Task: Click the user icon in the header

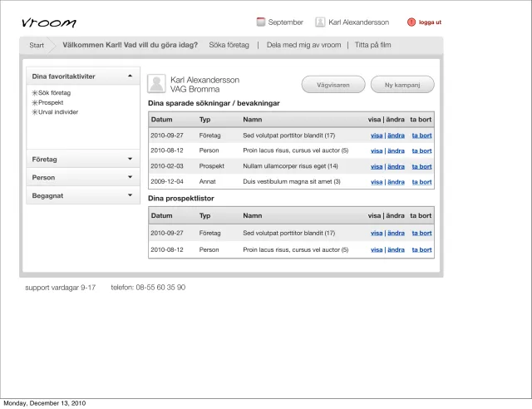Action: pyautogui.click(x=320, y=22)
